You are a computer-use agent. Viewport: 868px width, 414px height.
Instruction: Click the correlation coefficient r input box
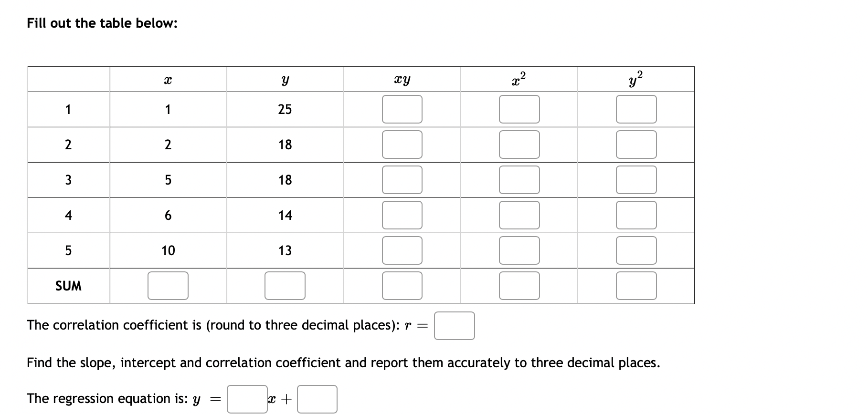454,325
